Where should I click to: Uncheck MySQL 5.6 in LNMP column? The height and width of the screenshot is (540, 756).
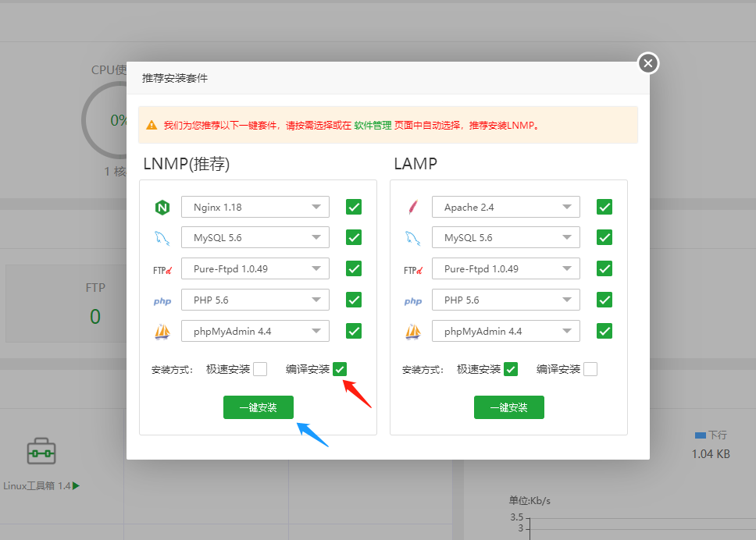tap(354, 237)
